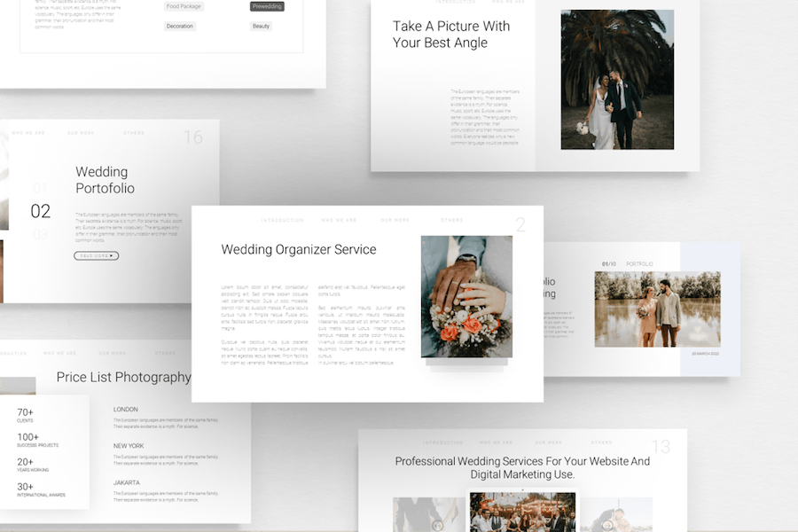Select the dark Prewedding tag
This screenshot has height=532, width=798.
click(267, 6)
